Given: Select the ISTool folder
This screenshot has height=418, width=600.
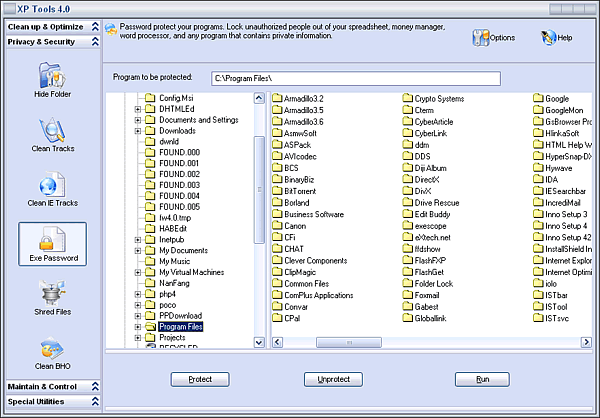Looking at the screenshot, I should pyautogui.click(x=550, y=307).
